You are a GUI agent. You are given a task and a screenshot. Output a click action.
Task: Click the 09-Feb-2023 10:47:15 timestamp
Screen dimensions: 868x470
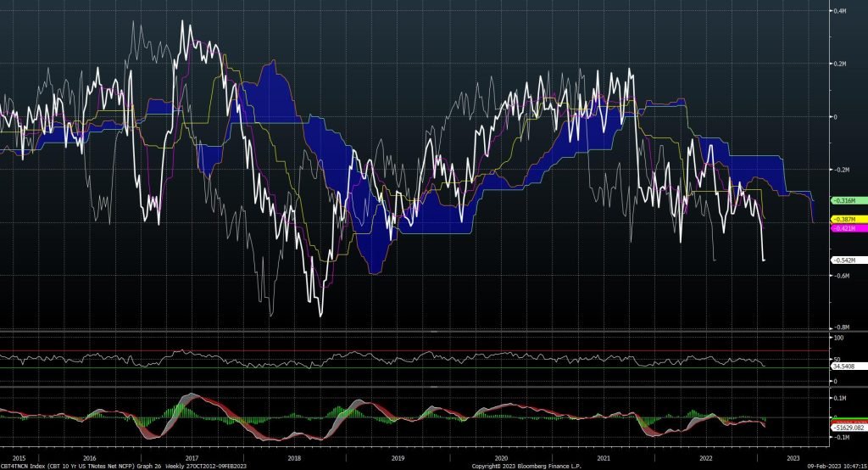click(837, 467)
